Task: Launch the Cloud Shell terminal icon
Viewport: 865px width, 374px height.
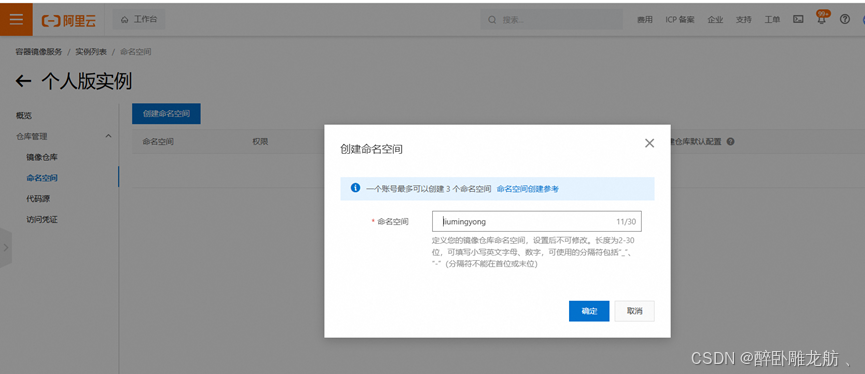Action: tap(798, 19)
